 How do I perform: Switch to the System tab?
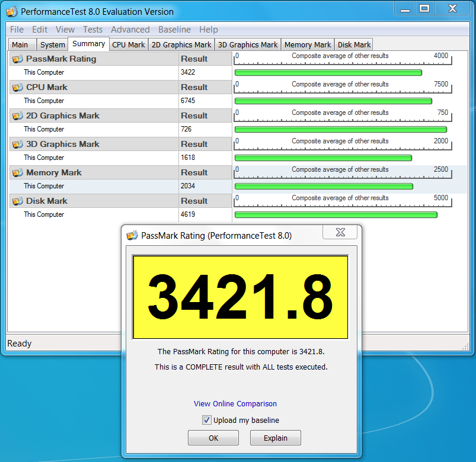click(x=53, y=44)
